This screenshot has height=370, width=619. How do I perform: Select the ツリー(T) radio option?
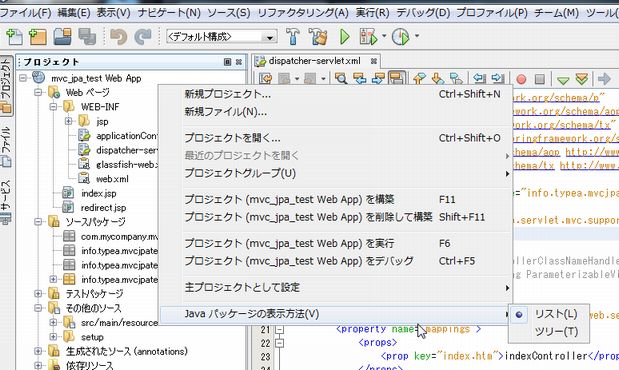[549, 332]
